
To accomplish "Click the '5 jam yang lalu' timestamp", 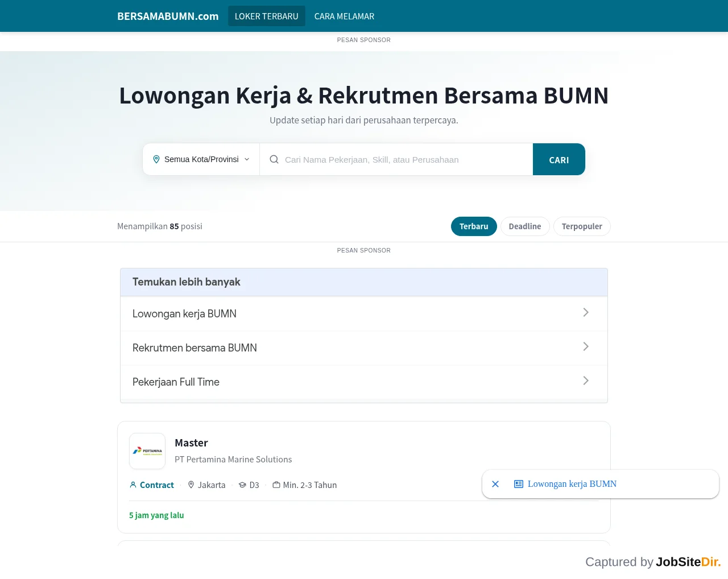I will (x=156, y=515).
